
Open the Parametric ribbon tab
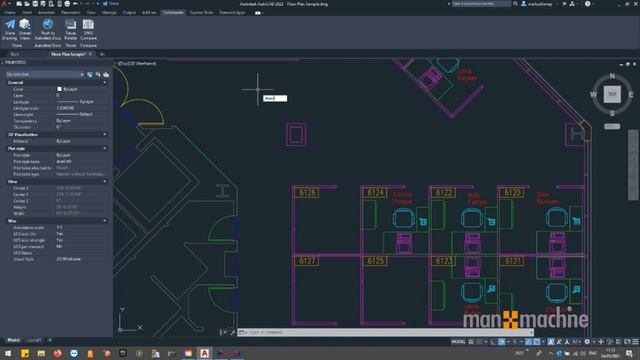pyautogui.click(x=71, y=13)
